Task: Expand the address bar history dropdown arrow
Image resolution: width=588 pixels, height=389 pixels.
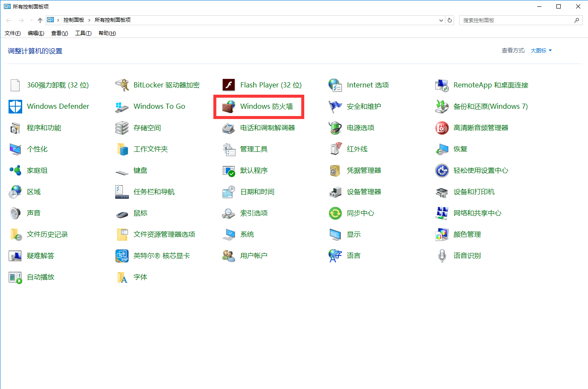Action: 441,20
